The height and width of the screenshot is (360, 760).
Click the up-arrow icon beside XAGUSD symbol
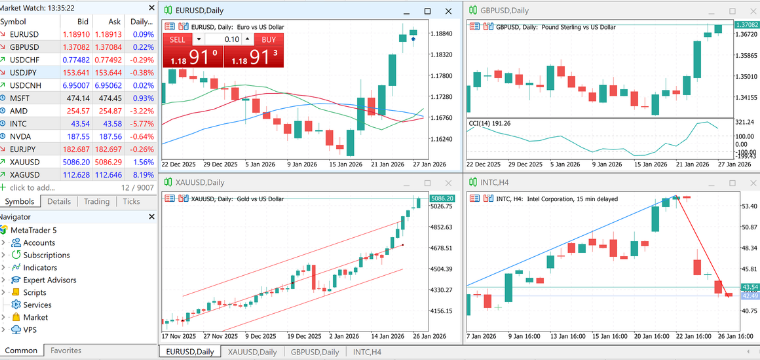(3, 174)
